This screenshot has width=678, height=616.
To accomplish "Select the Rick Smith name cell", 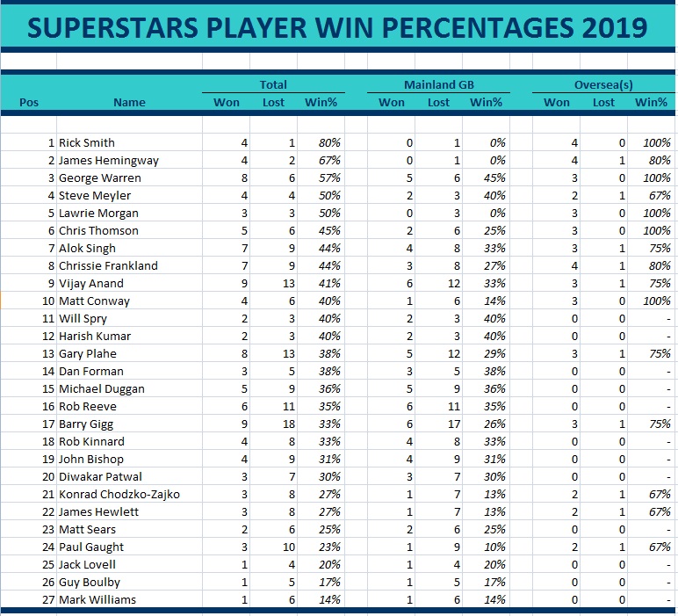I will point(86,142).
